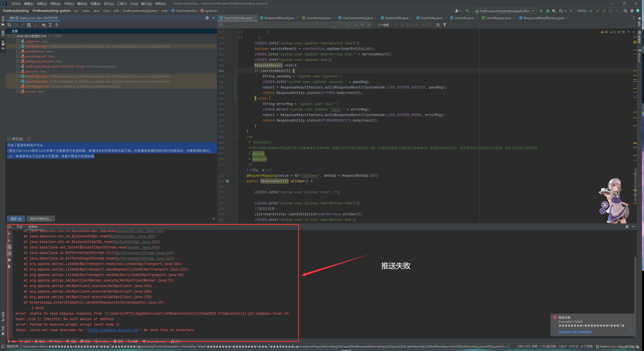
Task: Check the 未进行版本管理的文件 group checkbox
Action: (x=14, y=36)
